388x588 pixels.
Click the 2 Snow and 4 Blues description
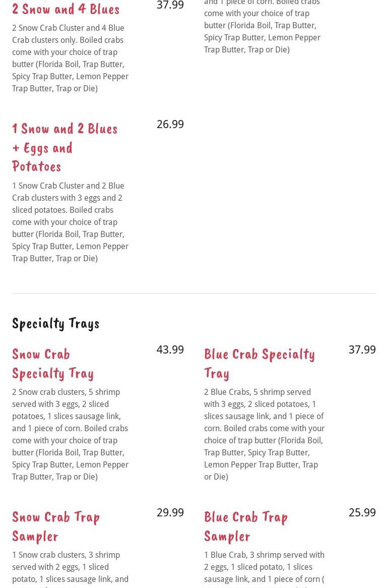71,58
